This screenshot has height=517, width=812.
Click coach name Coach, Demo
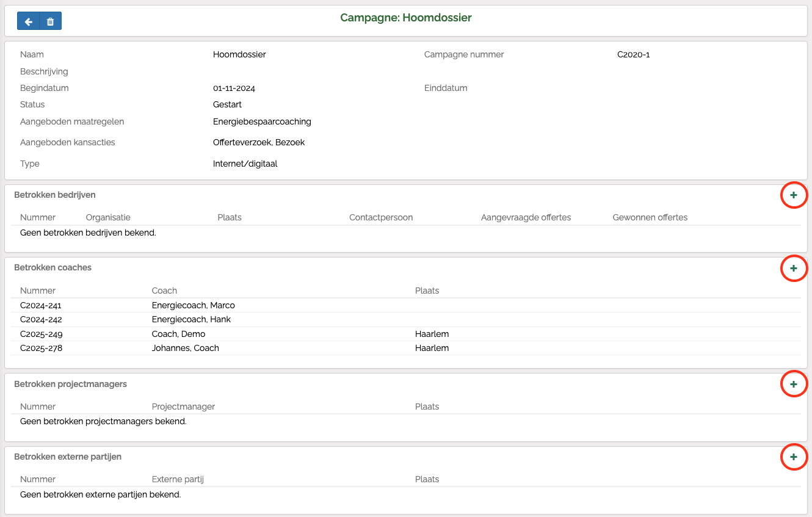178,334
